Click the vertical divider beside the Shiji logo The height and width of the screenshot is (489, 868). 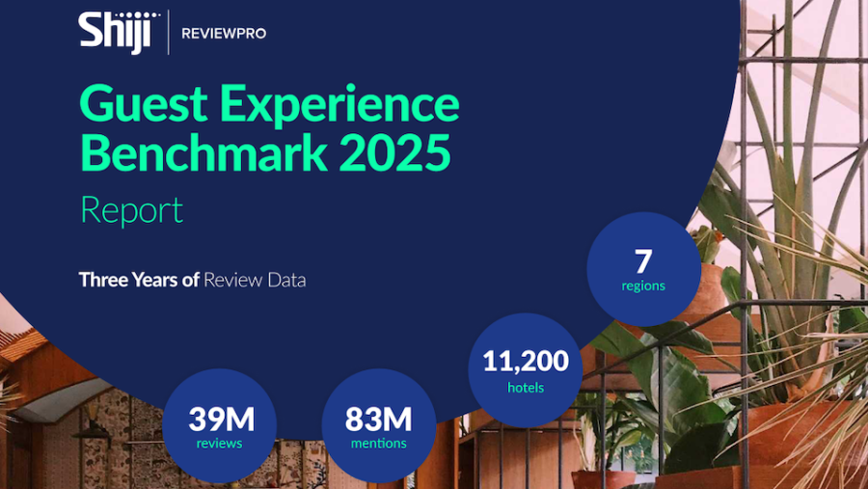[x=169, y=32]
